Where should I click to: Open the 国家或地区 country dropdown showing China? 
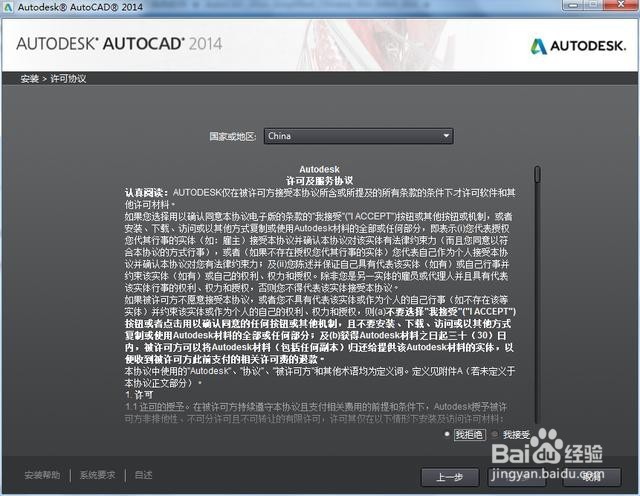[x=358, y=136]
